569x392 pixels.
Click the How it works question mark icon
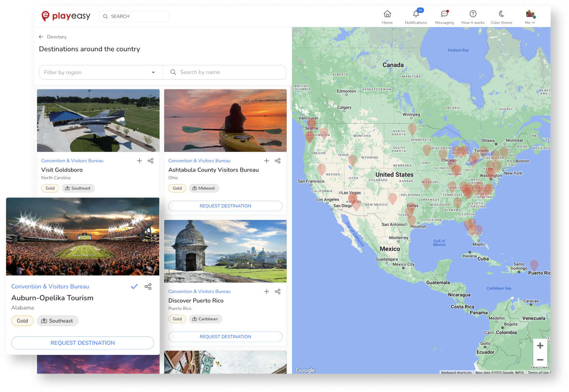point(473,14)
